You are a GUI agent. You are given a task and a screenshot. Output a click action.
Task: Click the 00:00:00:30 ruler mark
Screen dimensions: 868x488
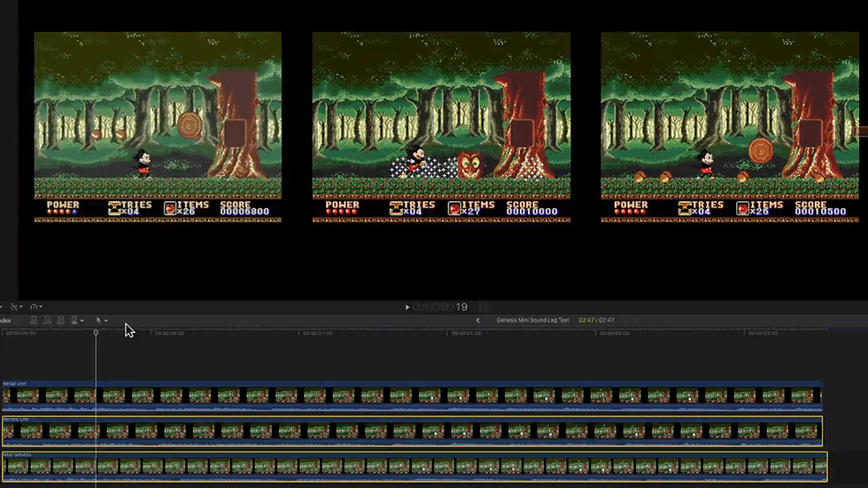169,333
